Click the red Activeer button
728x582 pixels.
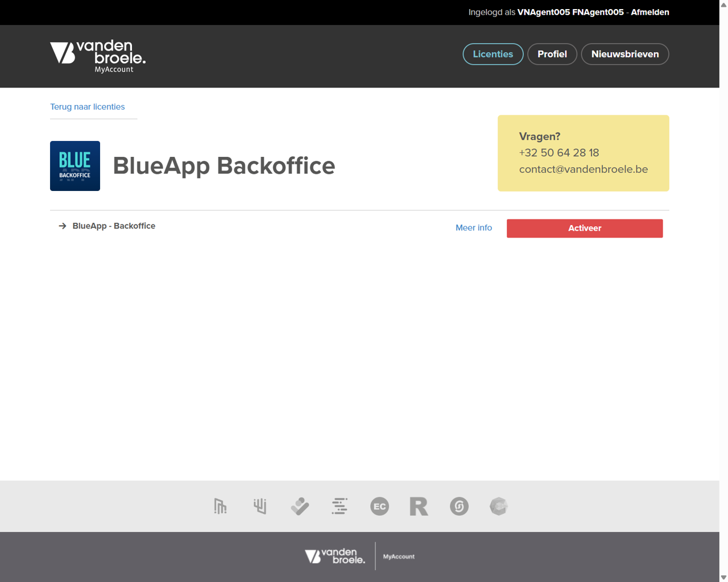tap(585, 228)
